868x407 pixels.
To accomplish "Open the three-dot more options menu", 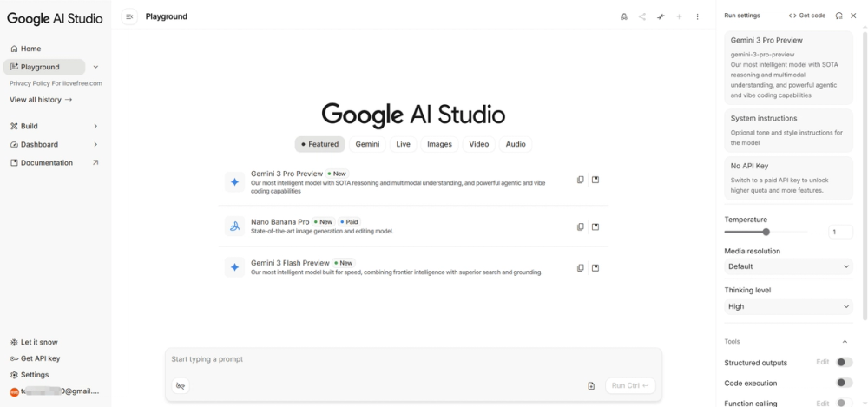I will coord(698,16).
